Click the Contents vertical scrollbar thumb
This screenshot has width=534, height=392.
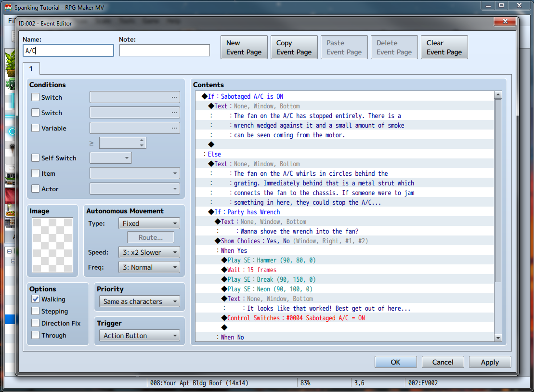click(x=498, y=191)
